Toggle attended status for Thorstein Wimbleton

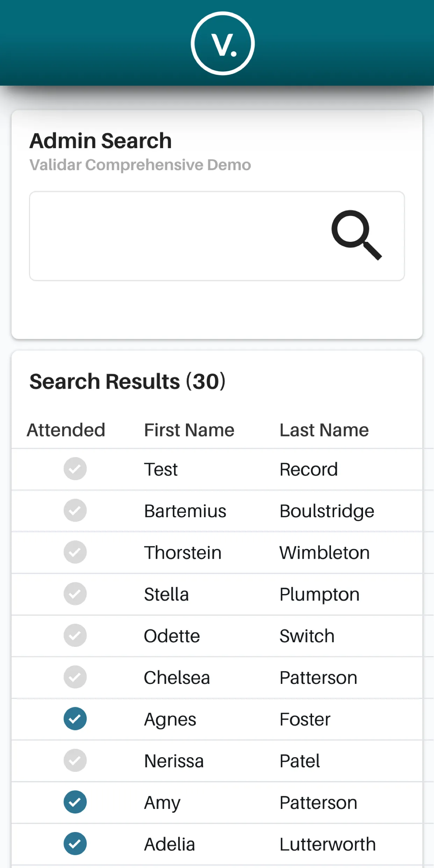click(x=75, y=552)
